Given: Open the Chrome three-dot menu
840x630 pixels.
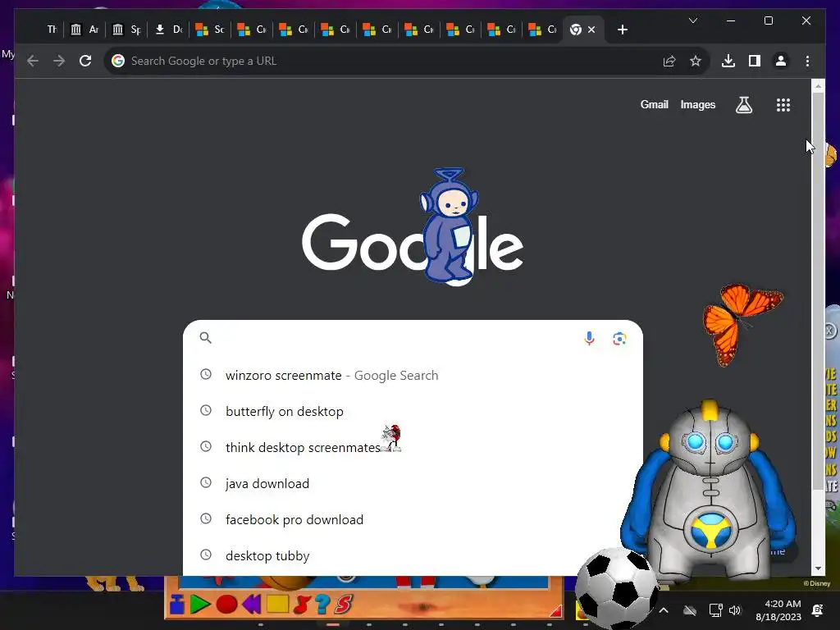Looking at the screenshot, I should click(x=807, y=61).
